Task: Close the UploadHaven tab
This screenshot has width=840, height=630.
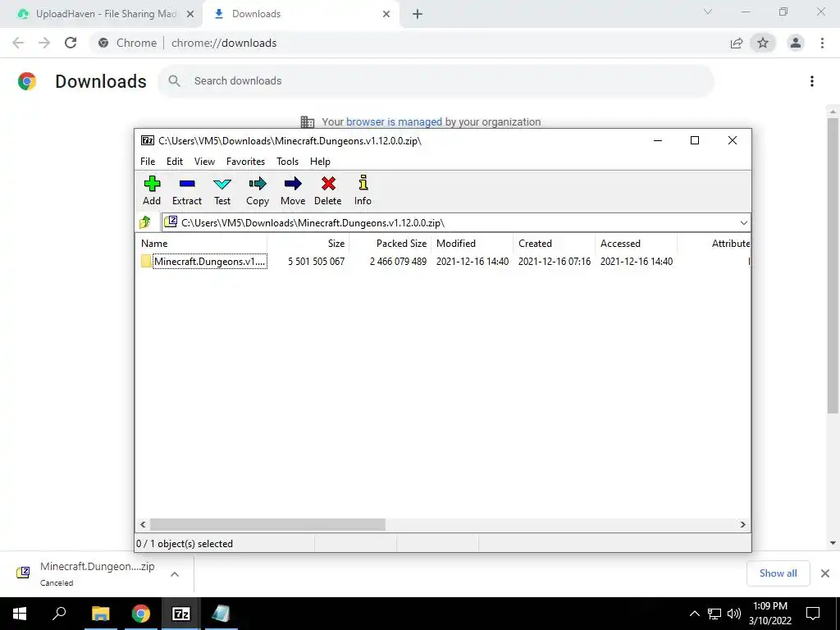Action: [190, 14]
